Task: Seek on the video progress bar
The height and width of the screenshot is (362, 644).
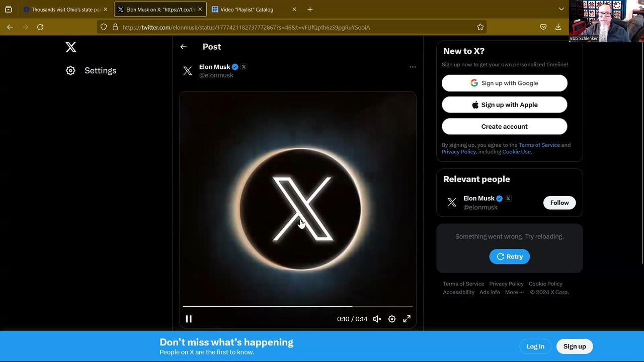Action: pos(297,306)
